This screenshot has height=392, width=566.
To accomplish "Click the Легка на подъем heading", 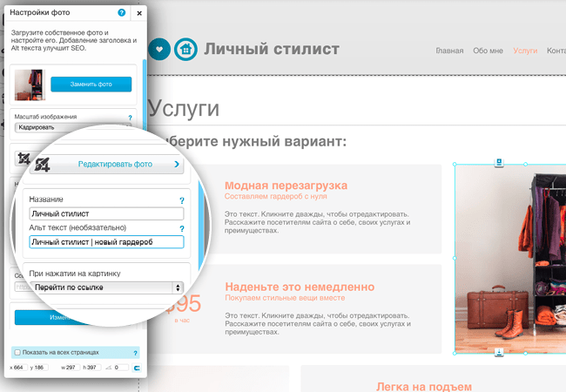I will click(x=424, y=387).
